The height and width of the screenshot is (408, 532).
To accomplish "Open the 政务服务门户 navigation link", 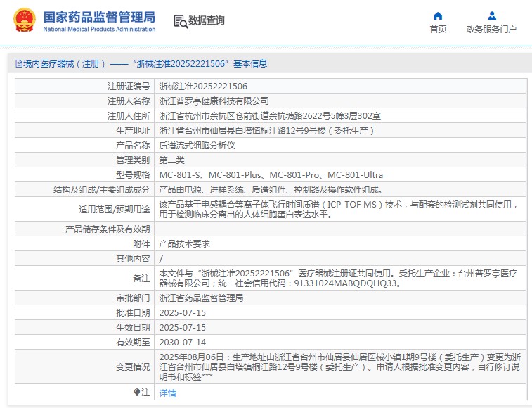I will [x=491, y=30].
